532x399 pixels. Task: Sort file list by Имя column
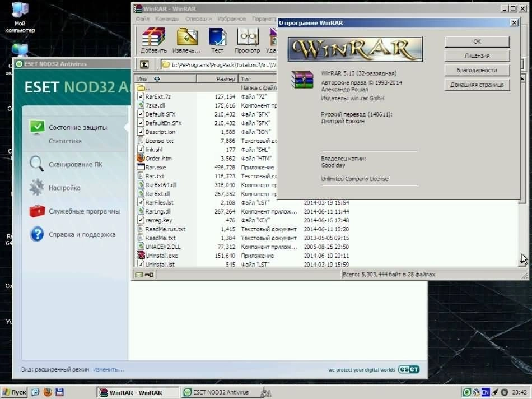point(165,79)
